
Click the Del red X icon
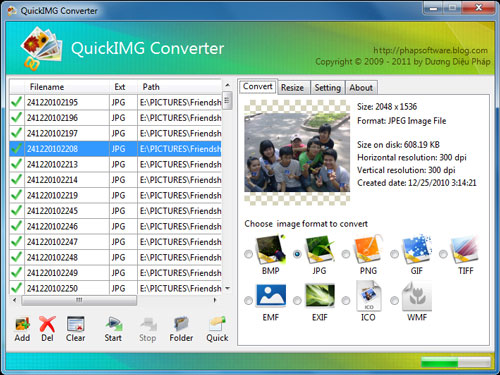click(x=47, y=324)
